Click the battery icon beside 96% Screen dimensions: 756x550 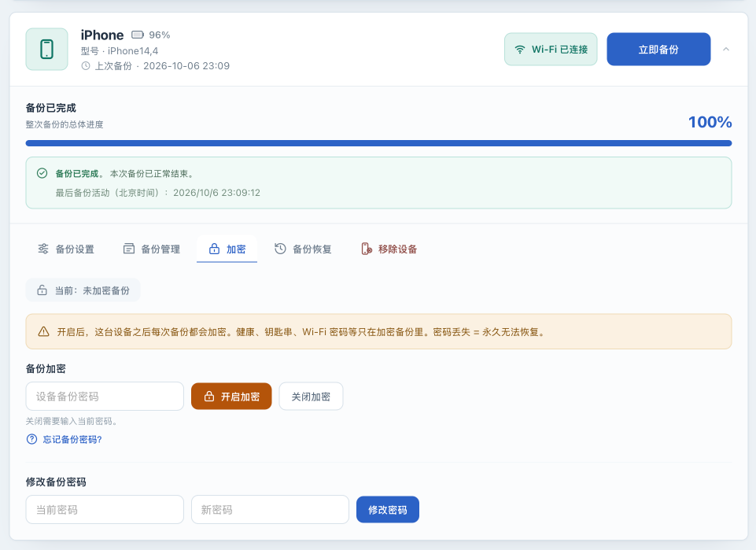138,35
